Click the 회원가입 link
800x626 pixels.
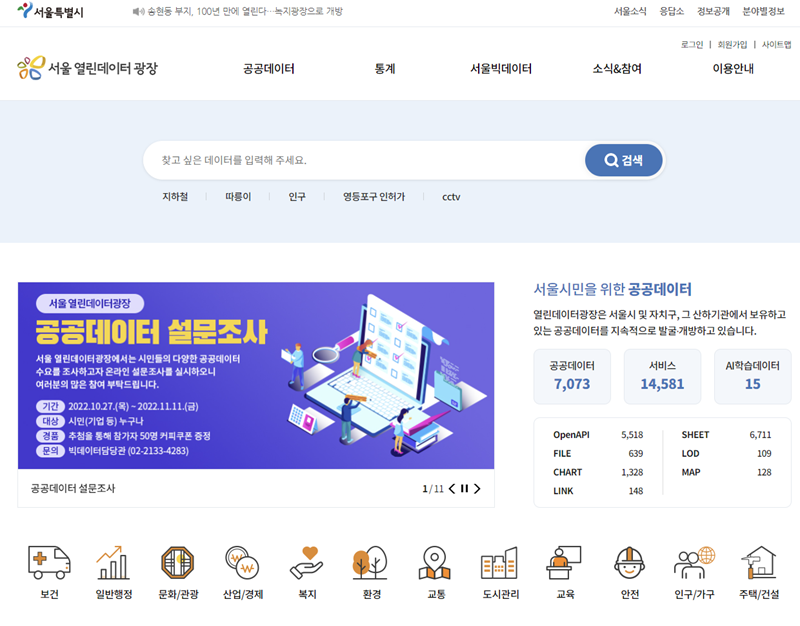tap(732, 44)
